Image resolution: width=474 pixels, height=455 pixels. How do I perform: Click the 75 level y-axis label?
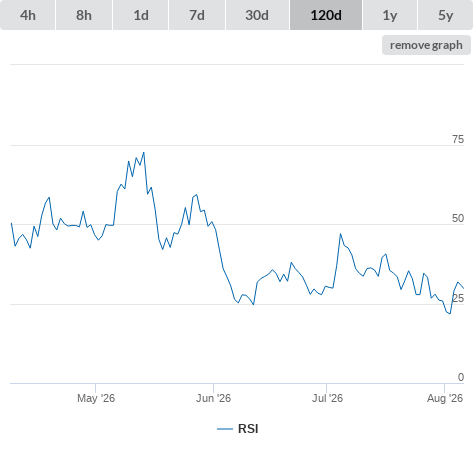pos(458,139)
